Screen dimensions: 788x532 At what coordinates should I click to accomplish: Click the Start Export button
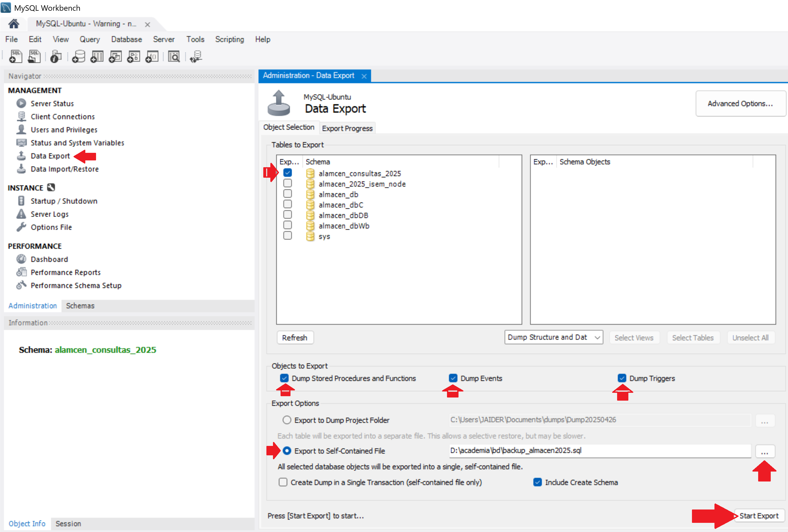(759, 516)
